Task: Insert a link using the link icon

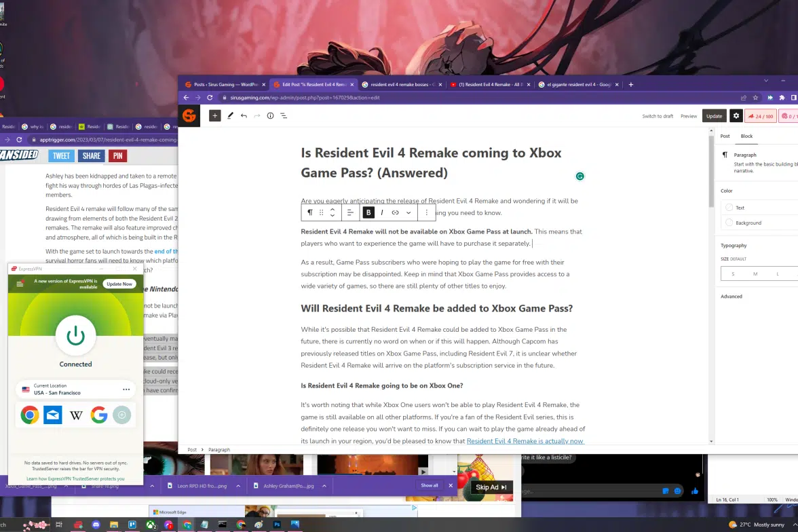Action: [395, 212]
